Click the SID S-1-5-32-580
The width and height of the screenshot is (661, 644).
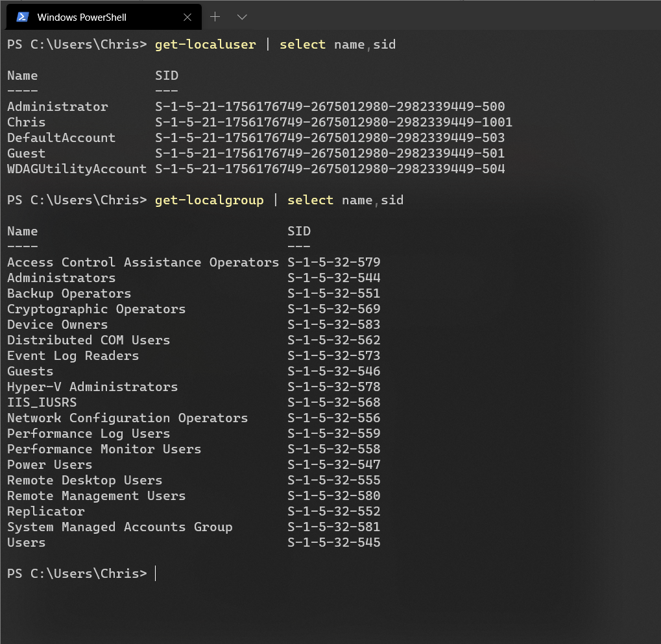334,497
